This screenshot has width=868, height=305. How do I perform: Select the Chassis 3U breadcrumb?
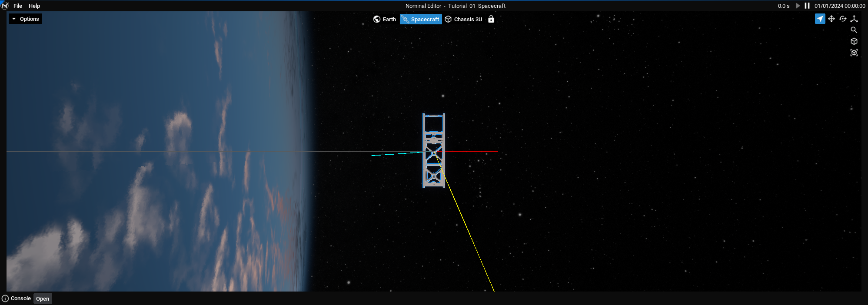click(x=464, y=19)
